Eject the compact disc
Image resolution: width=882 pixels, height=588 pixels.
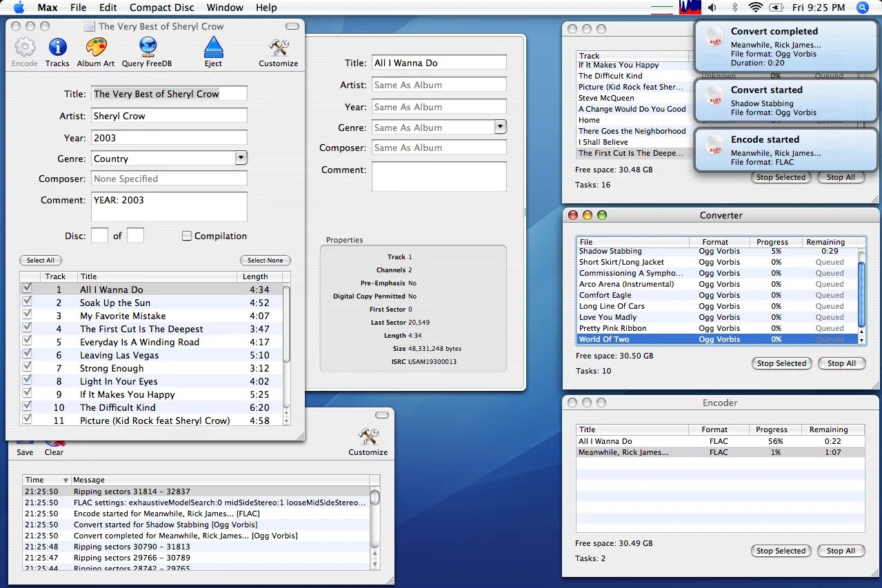tap(214, 47)
